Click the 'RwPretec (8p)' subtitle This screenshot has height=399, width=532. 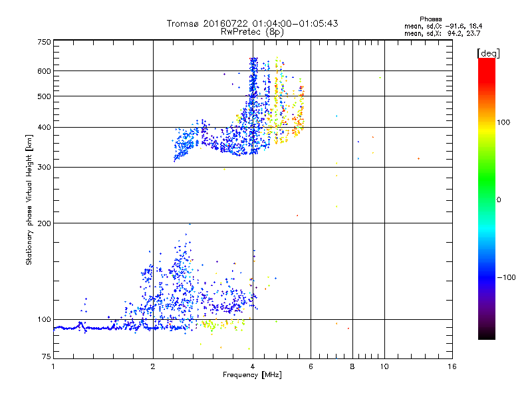[252, 32]
